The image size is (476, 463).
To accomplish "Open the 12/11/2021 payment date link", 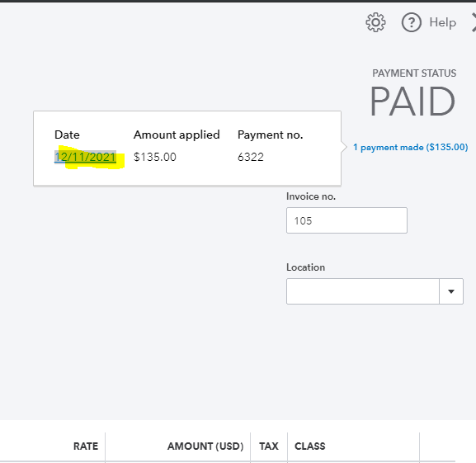I will [85, 157].
